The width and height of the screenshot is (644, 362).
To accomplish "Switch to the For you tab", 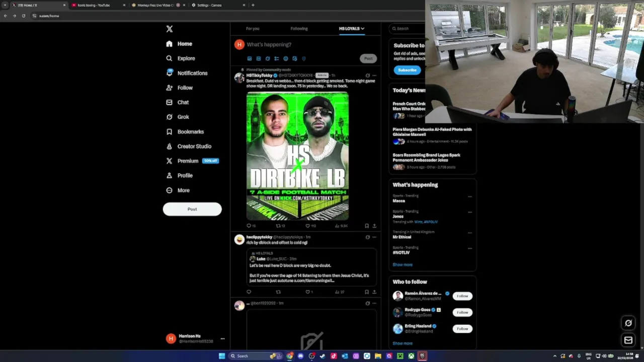I will click(x=253, y=29).
